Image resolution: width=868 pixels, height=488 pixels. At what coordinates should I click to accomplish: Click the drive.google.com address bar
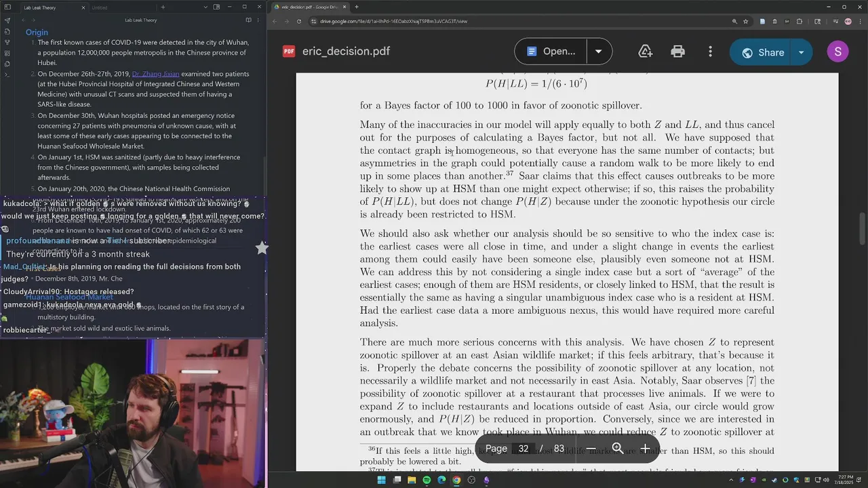521,21
